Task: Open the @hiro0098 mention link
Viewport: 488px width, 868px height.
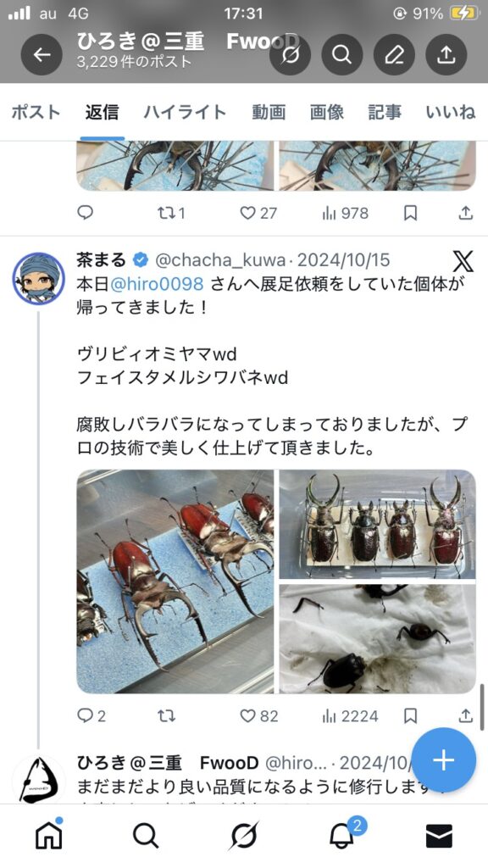Action: click(157, 284)
